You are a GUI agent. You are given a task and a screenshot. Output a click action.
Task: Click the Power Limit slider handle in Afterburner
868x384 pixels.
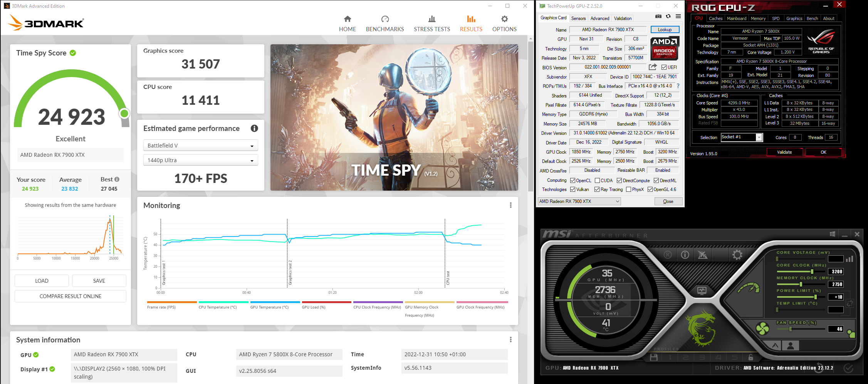[x=815, y=297]
